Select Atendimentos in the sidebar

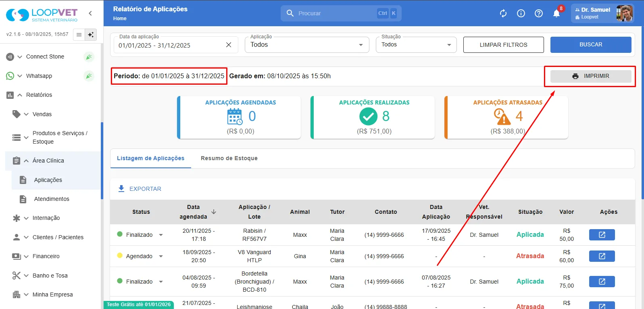click(x=52, y=199)
